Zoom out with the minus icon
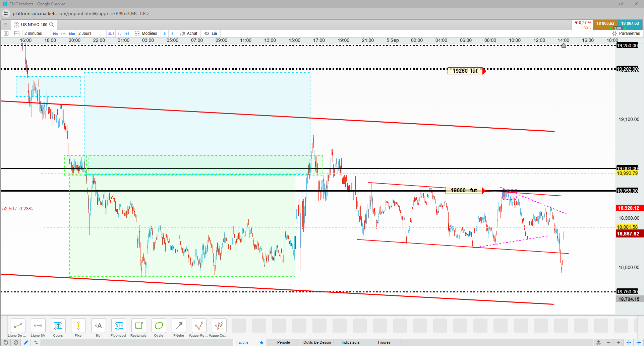 pyautogui.click(x=608, y=342)
